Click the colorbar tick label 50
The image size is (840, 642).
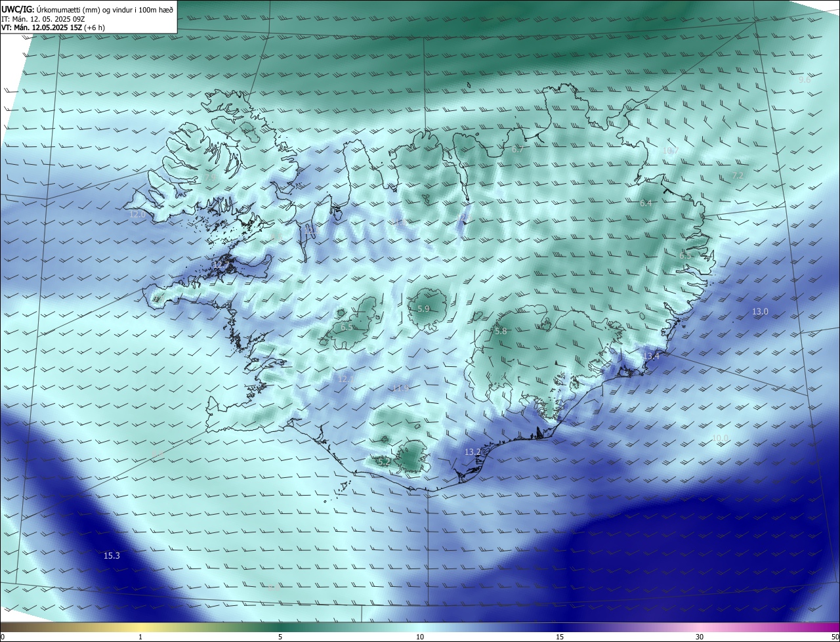[835, 637]
